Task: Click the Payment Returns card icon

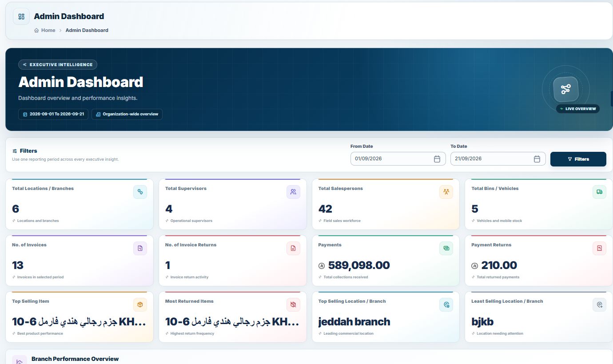Action: [x=599, y=248]
